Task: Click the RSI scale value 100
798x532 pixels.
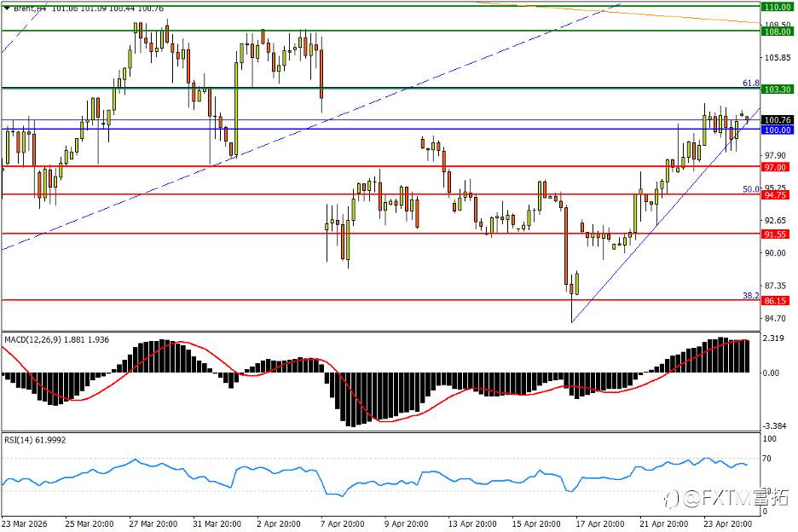Action: tap(770, 439)
